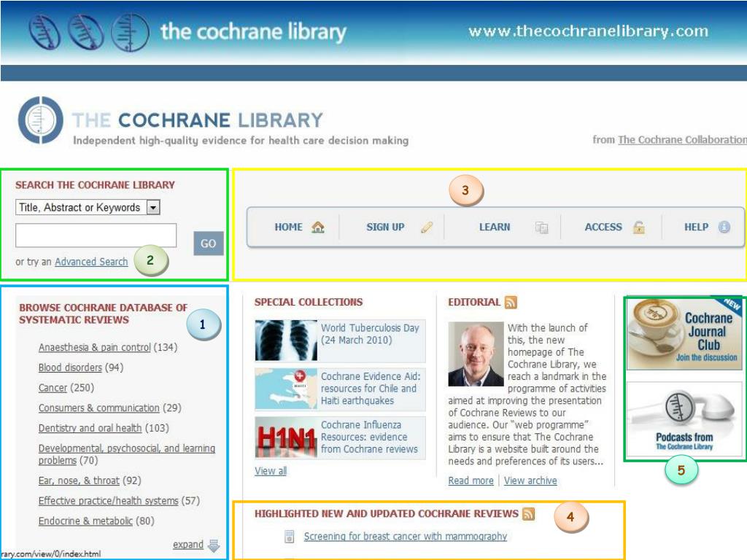Open the Highlighted Reviews RSS feed icon

click(x=529, y=514)
